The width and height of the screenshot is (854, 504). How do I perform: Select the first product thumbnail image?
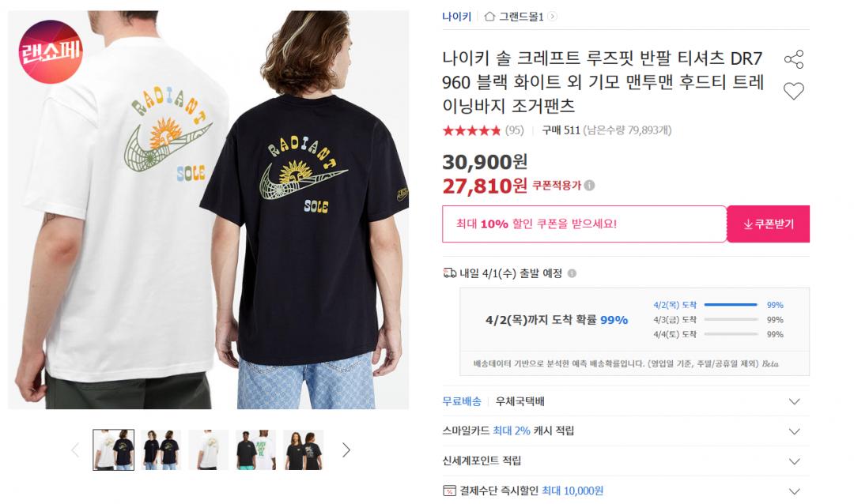click(113, 450)
